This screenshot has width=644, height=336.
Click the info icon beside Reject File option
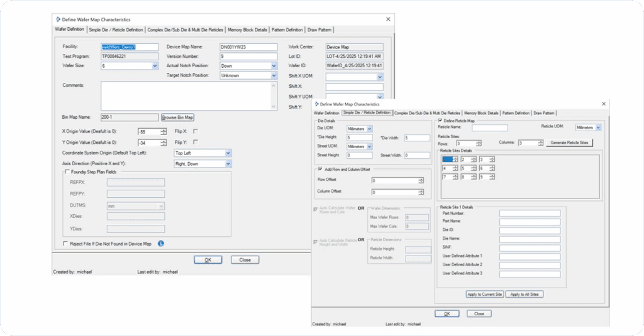[161, 243]
